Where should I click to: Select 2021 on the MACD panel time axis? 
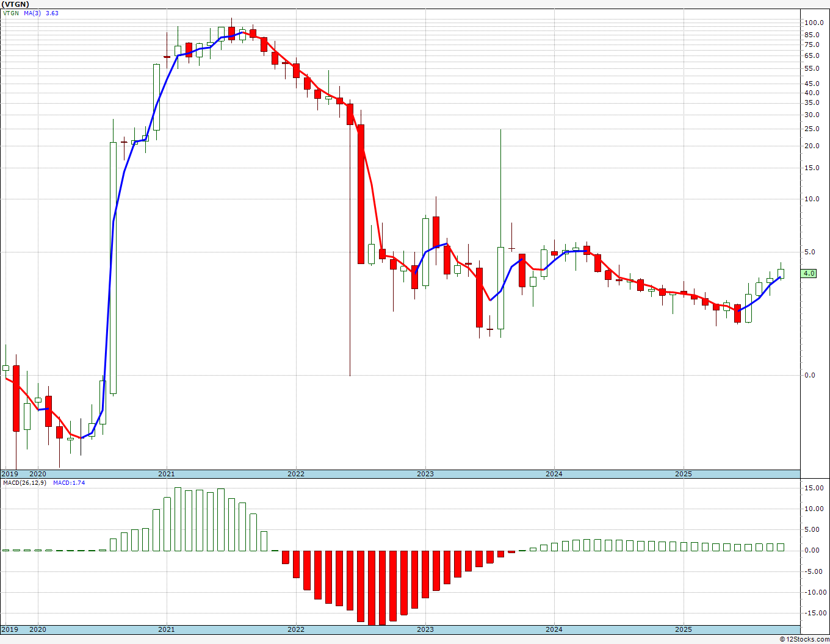[x=167, y=629]
